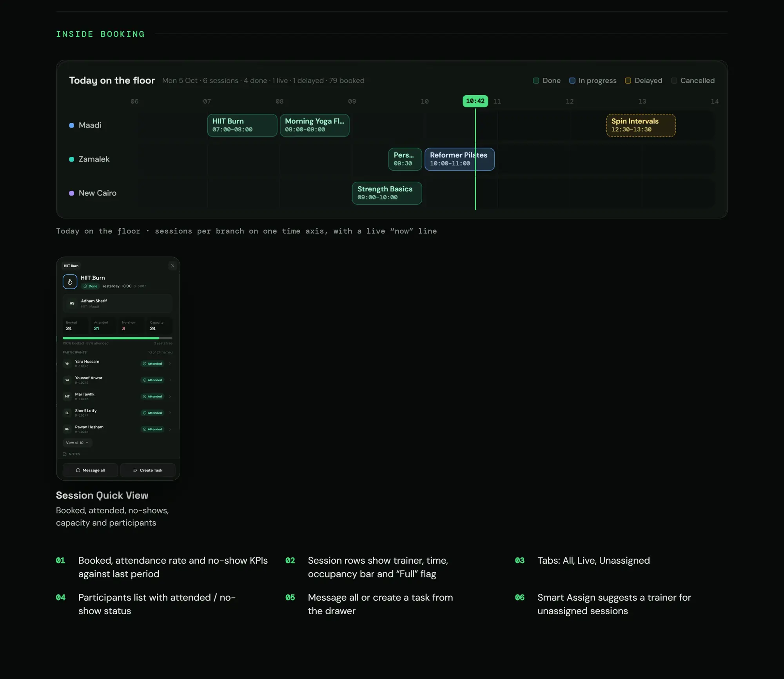Click the AS avatar for Adham Sherif
The image size is (784, 679).
tap(72, 303)
